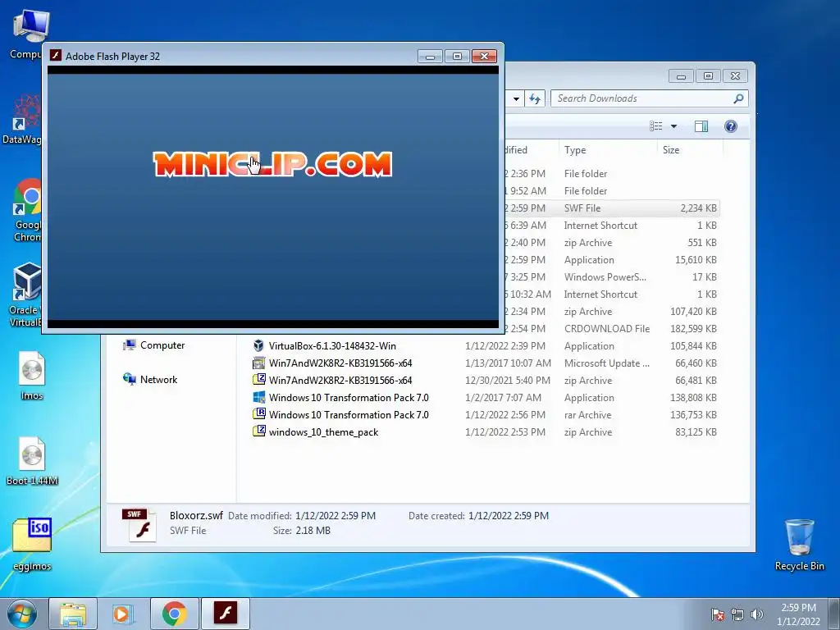Click the network tray icon

pyautogui.click(x=737, y=614)
